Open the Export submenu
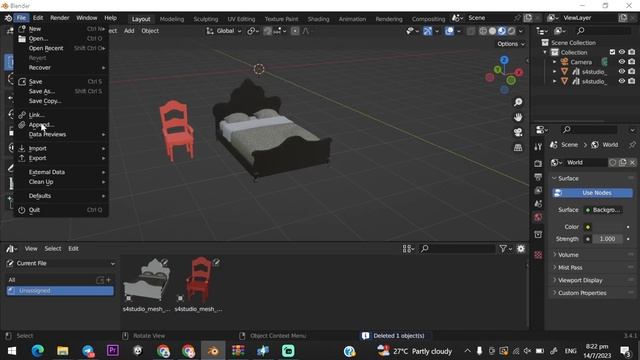 [61, 158]
